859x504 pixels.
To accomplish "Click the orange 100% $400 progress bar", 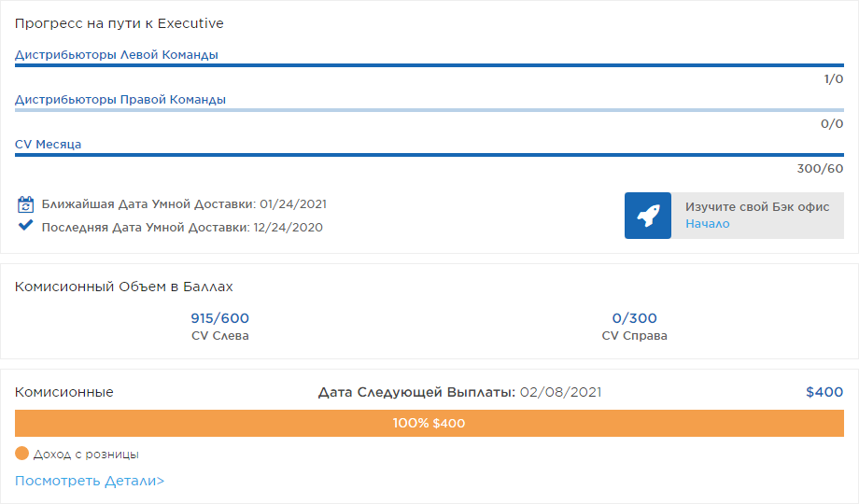I will click(x=429, y=423).
